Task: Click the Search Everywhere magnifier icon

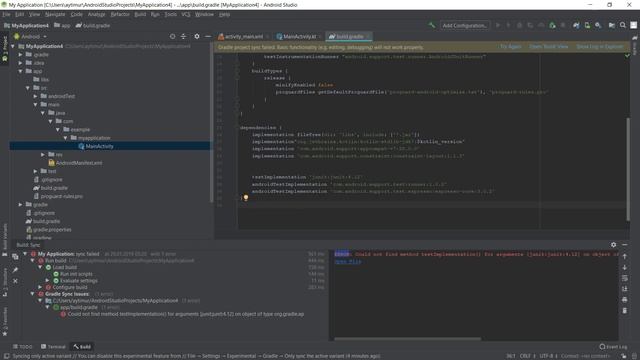Action: point(623,25)
